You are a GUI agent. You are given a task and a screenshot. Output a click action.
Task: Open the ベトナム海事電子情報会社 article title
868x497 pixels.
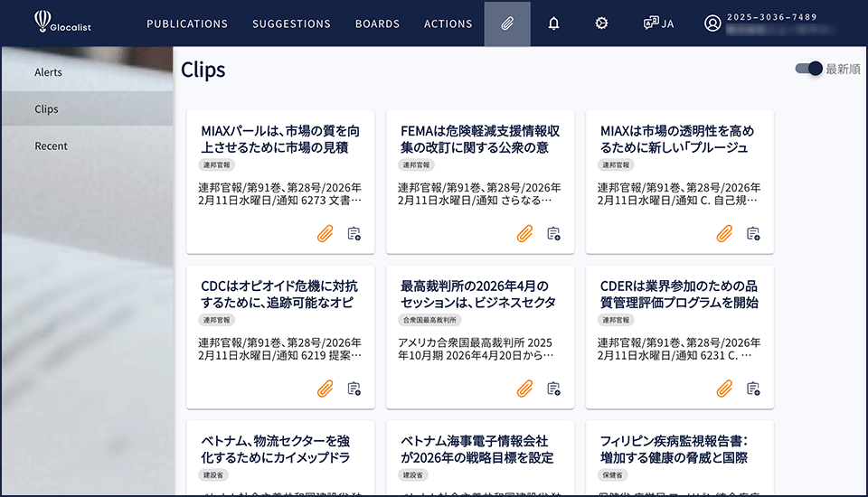[476, 449]
